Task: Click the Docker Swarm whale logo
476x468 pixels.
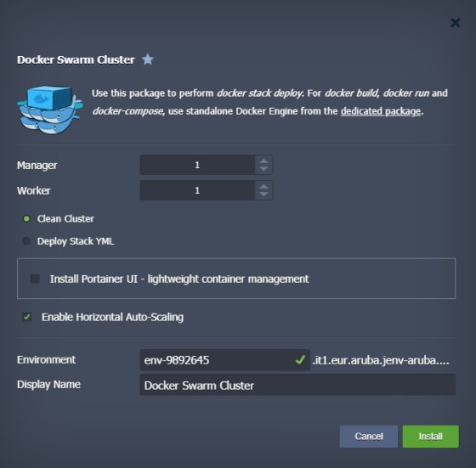Action: coord(50,110)
